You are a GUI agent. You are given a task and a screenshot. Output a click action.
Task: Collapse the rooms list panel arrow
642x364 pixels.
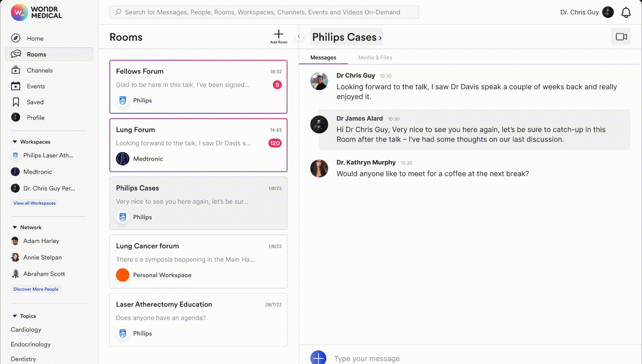tap(299, 37)
